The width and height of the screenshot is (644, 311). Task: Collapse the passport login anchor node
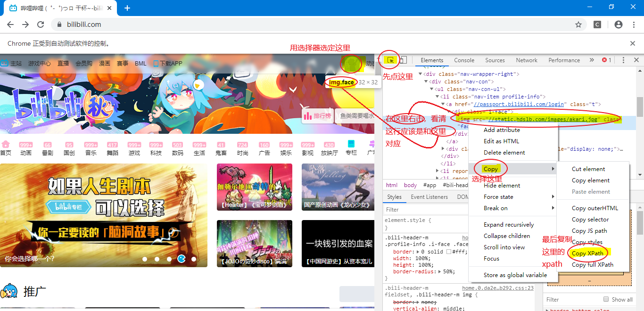443,105
